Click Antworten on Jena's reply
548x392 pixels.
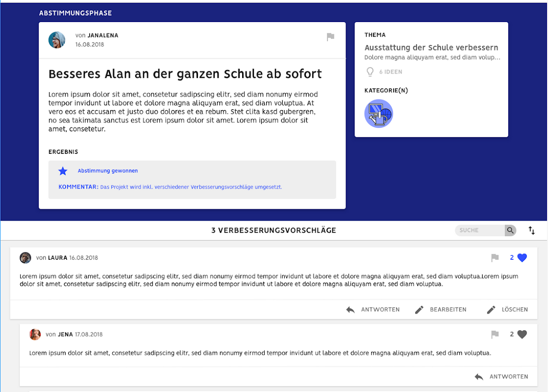(509, 377)
